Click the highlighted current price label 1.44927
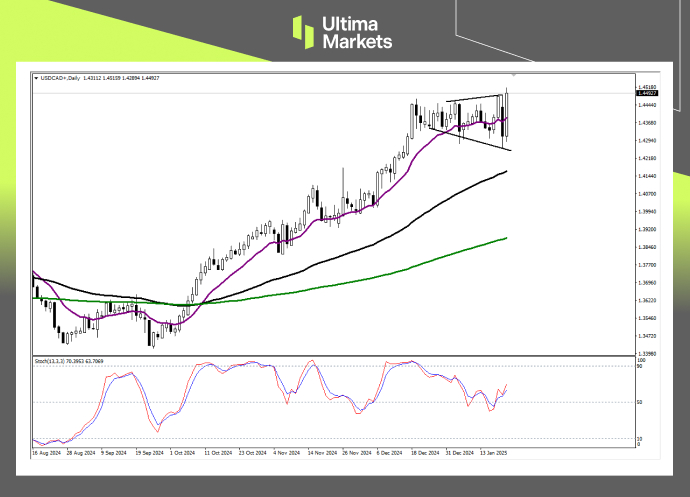 (650, 94)
